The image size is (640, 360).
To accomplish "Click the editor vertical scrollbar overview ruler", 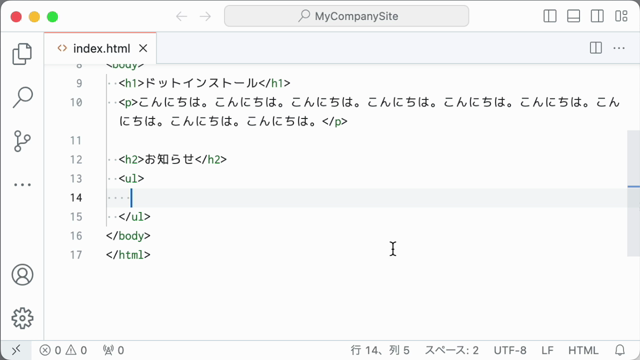I will pos(633,193).
